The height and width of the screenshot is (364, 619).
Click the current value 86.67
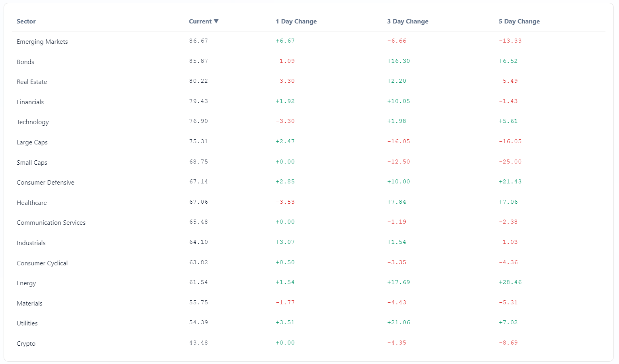(x=199, y=41)
